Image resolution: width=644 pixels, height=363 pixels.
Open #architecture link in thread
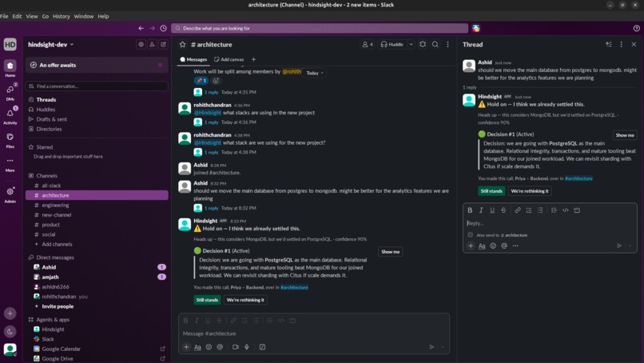click(x=578, y=178)
